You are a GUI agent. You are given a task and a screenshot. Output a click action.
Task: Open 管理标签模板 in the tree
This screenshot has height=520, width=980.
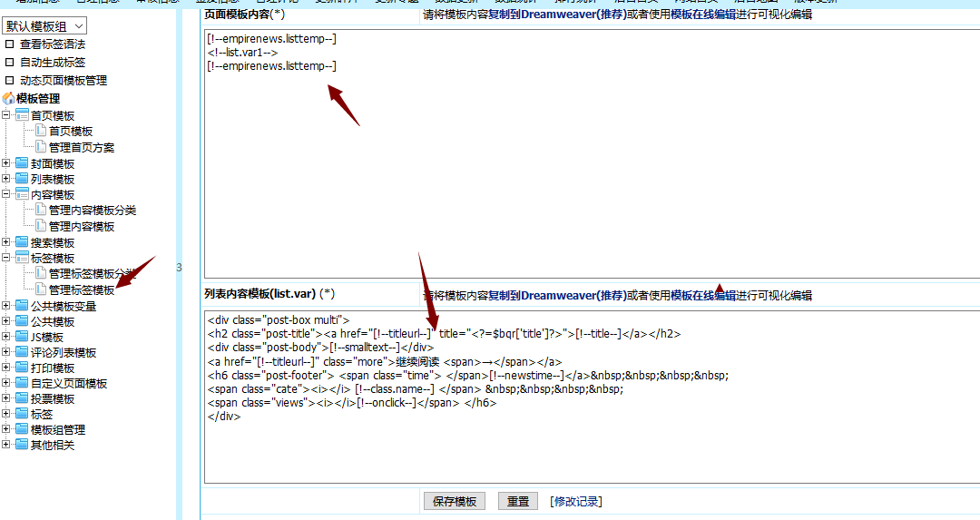point(82,289)
